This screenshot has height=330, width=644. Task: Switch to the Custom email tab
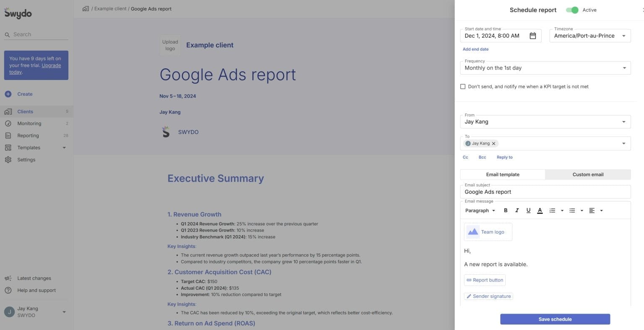coord(588,174)
